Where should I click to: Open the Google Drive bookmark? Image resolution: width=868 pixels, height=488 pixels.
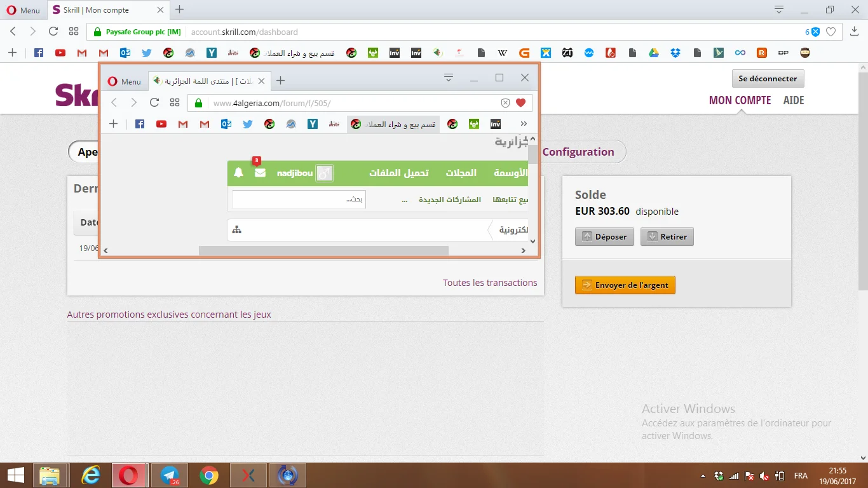[x=654, y=53]
